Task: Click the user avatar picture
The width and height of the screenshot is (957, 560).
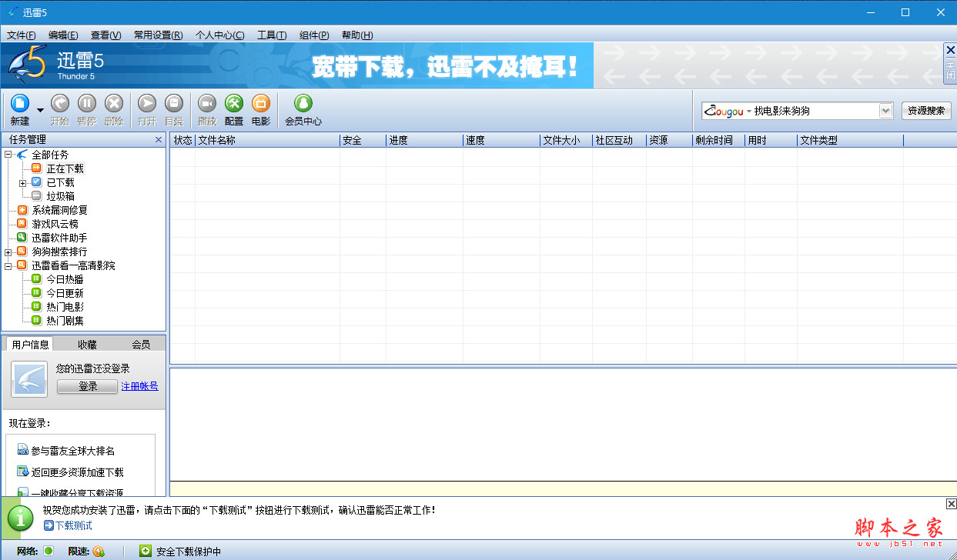Action: pos(31,378)
